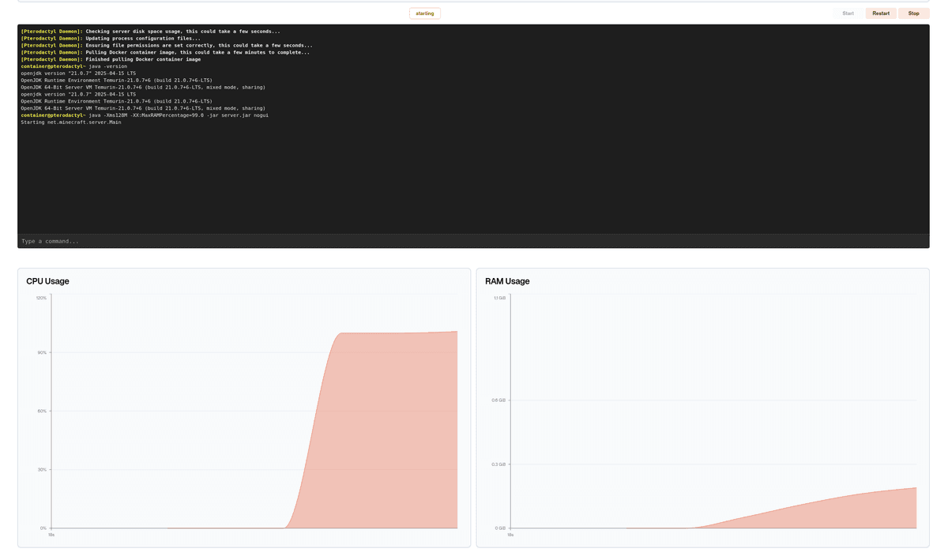Click the 0 GiB label on RAM chart
948x560 pixels.
click(x=501, y=528)
